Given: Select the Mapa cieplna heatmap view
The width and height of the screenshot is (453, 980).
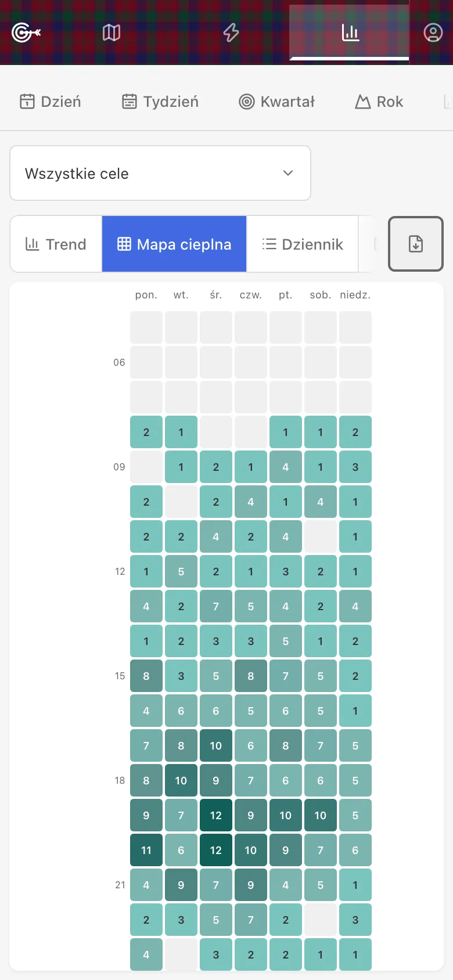Looking at the screenshot, I should click(x=174, y=244).
